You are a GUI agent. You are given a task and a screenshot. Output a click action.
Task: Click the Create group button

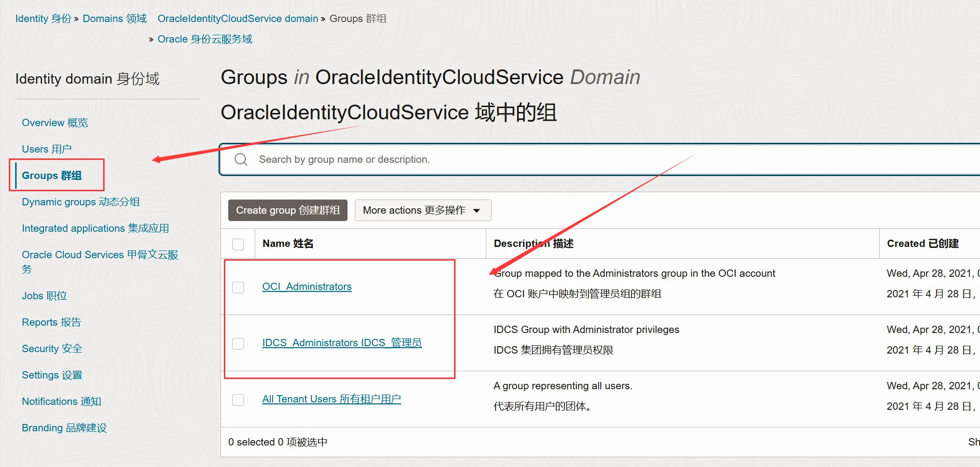[x=287, y=210]
